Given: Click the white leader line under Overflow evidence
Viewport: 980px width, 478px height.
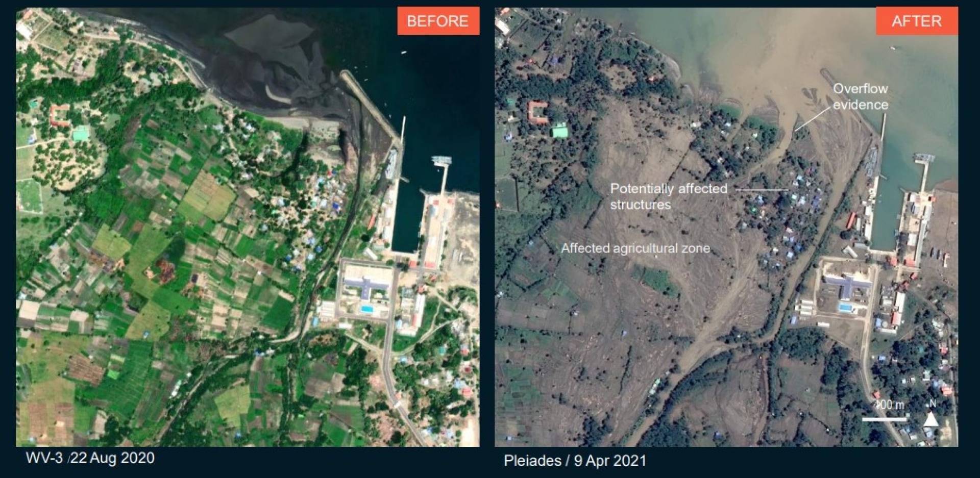Looking at the screenshot, I should [813, 119].
